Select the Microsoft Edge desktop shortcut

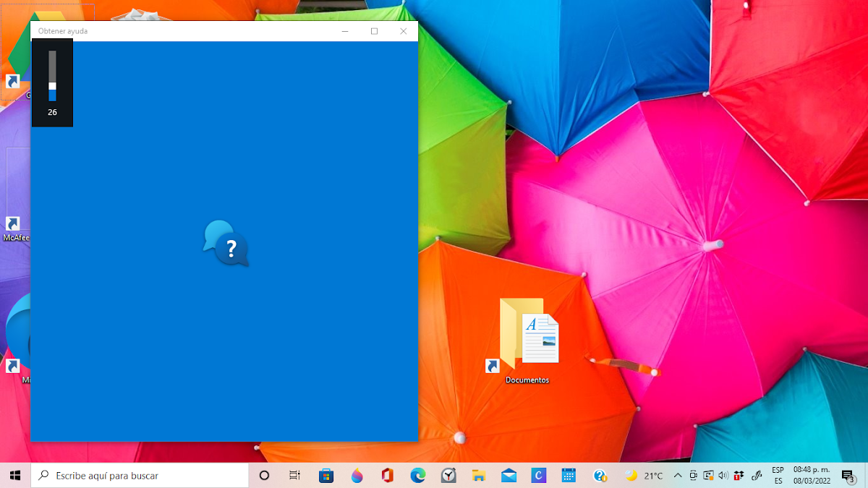pos(16,340)
